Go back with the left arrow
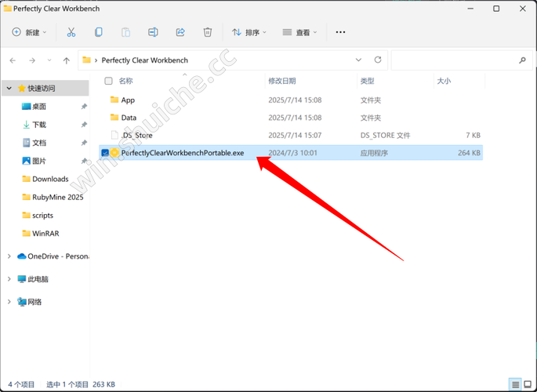Screen dimensions: 537x392 pos(13,60)
